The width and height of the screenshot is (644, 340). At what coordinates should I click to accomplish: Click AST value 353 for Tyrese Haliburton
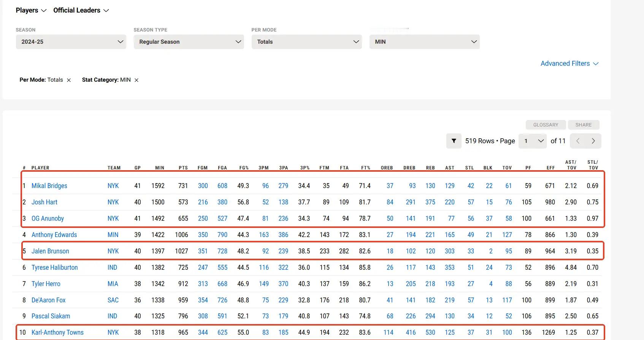click(x=450, y=267)
